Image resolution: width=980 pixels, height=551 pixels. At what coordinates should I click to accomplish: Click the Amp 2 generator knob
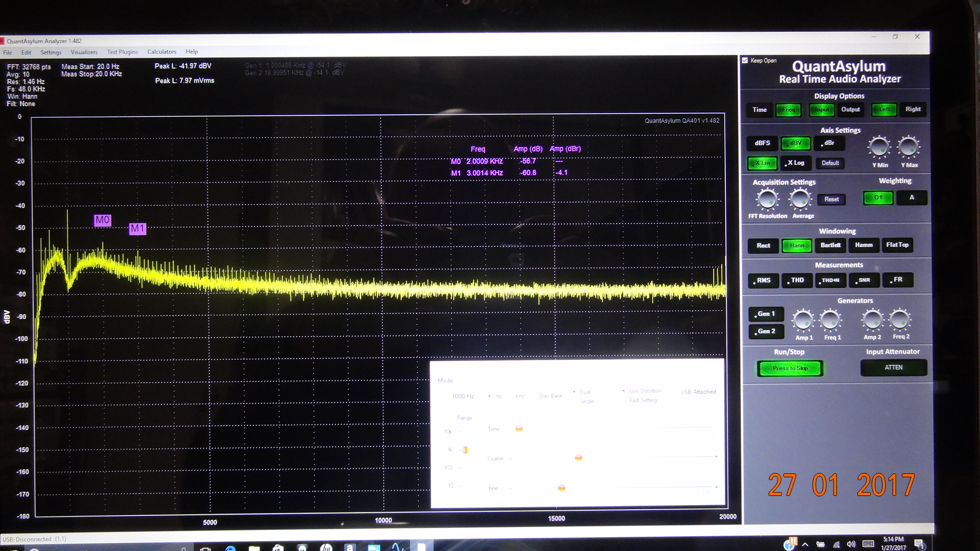(872, 320)
